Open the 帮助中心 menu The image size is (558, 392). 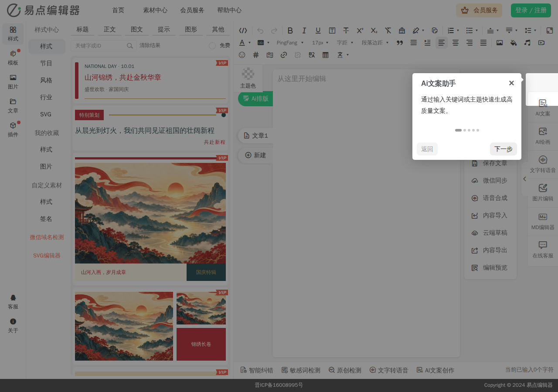click(229, 10)
